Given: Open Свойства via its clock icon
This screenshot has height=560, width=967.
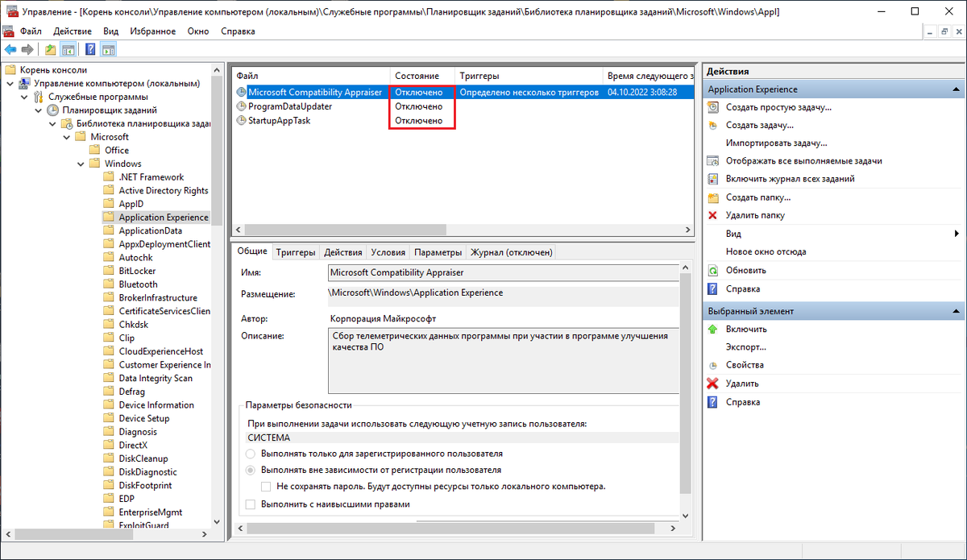Looking at the screenshot, I should 712,365.
